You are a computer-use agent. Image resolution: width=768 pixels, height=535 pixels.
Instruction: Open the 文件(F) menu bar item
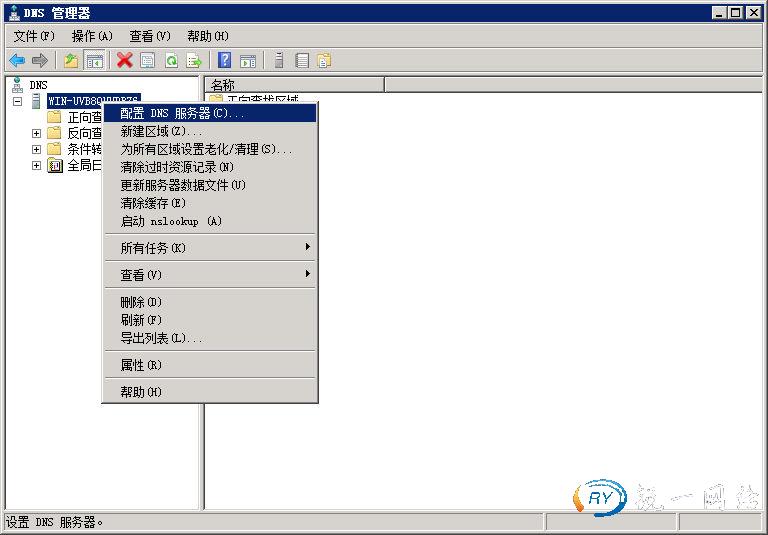click(x=34, y=36)
